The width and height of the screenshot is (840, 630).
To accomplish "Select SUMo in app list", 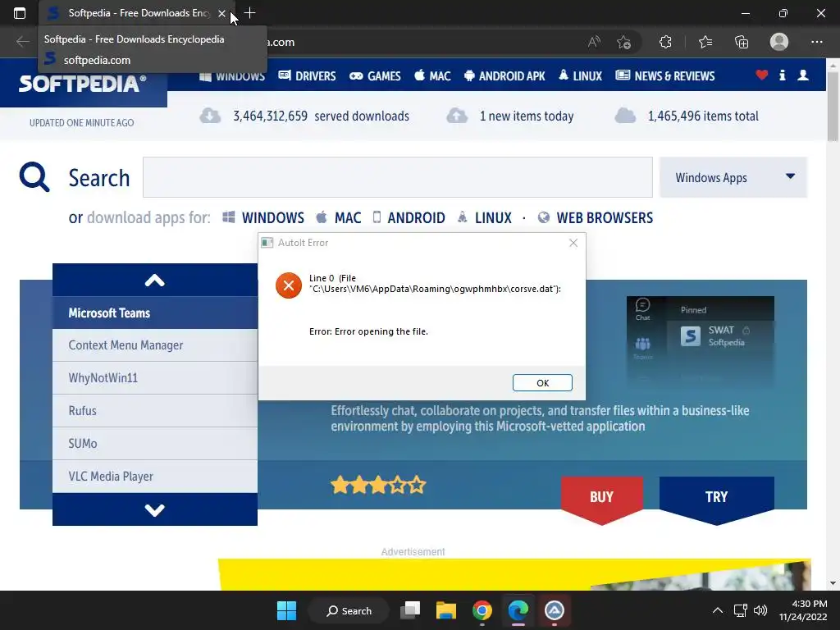I will [155, 444].
